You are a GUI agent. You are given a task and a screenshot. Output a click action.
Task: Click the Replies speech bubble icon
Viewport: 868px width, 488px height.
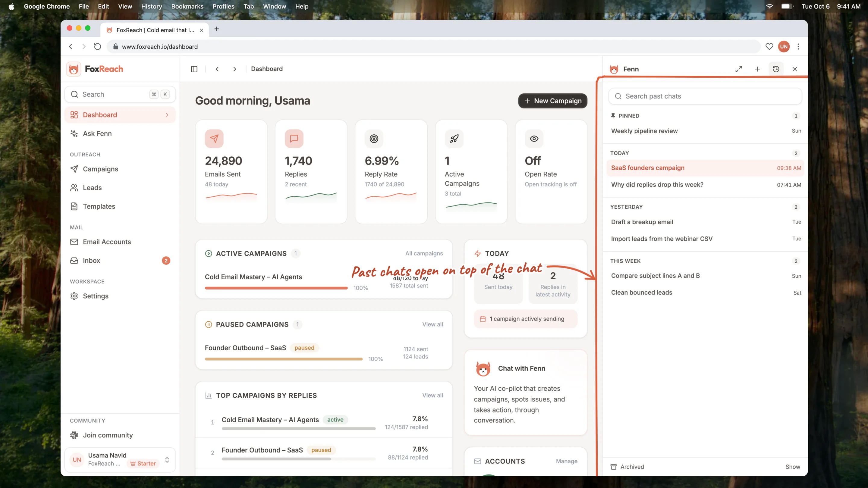click(294, 139)
